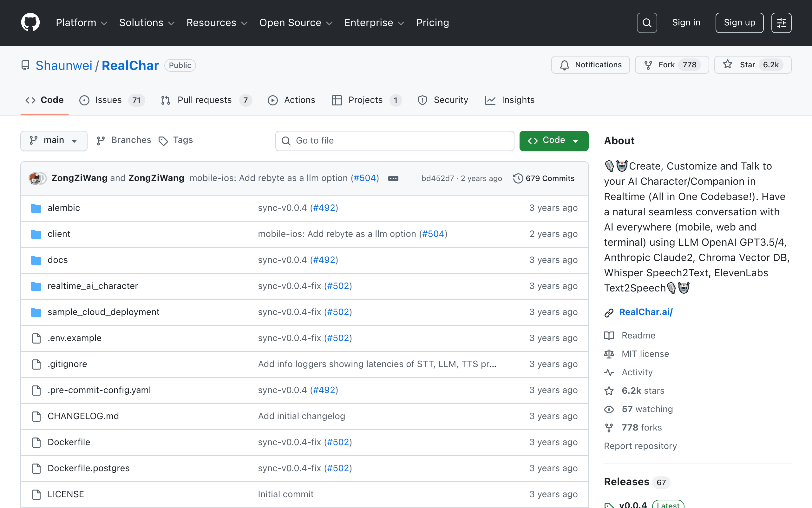The height and width of the screenshot is (508, 812).
Task: View the 679 Commits history
Action: (544, 178)
